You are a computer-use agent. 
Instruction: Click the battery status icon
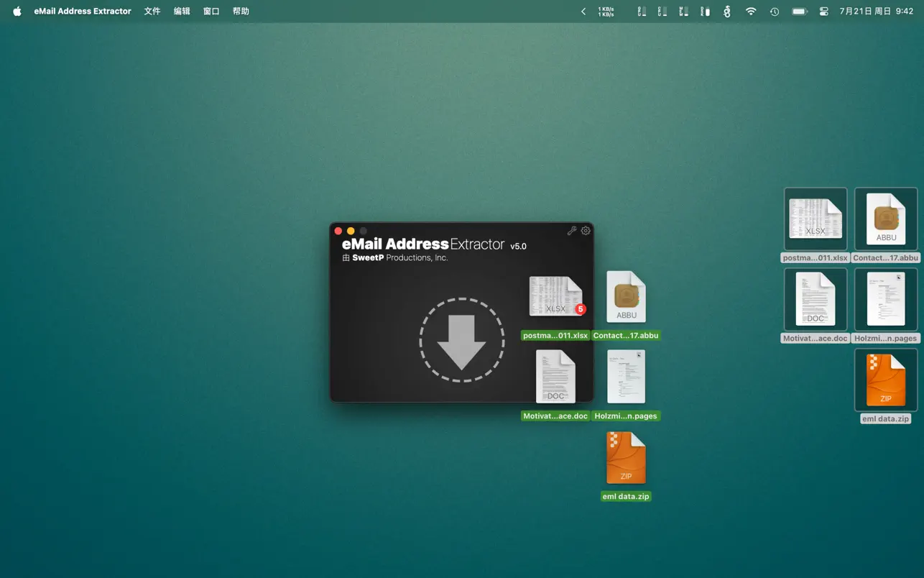pos(799,12)
